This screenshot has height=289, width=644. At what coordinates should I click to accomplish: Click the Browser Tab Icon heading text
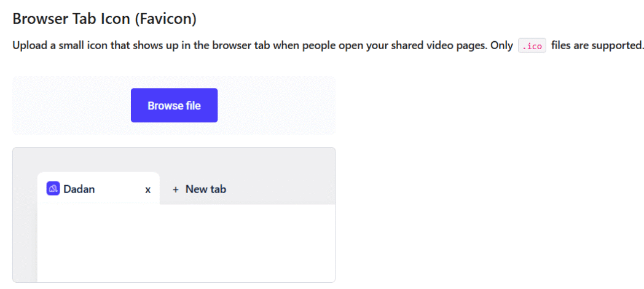click(74, 19)
